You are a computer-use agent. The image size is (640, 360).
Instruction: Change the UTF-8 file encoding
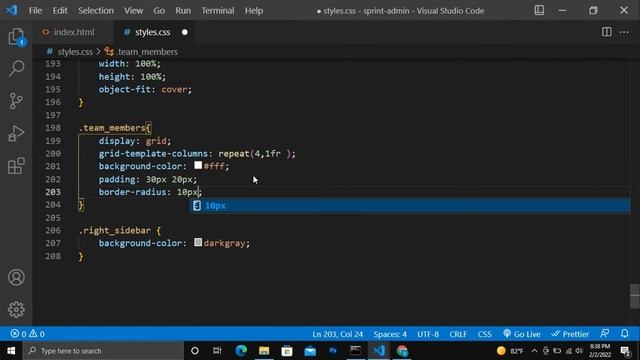[428, 334]
